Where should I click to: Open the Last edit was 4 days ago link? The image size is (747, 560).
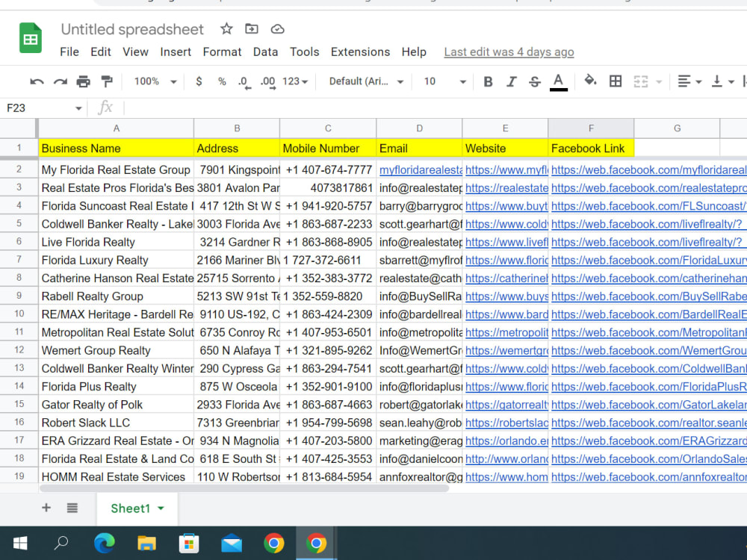509,52
